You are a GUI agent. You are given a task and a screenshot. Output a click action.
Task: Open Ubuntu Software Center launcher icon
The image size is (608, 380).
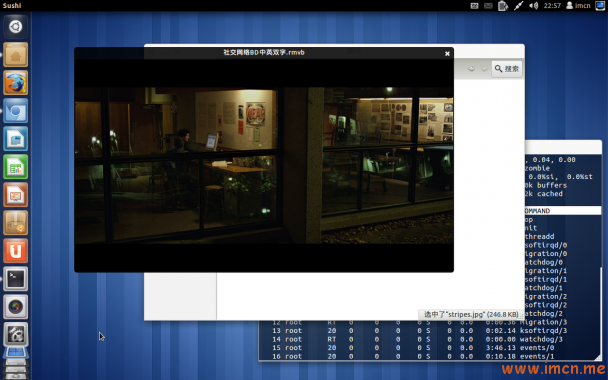16,223
